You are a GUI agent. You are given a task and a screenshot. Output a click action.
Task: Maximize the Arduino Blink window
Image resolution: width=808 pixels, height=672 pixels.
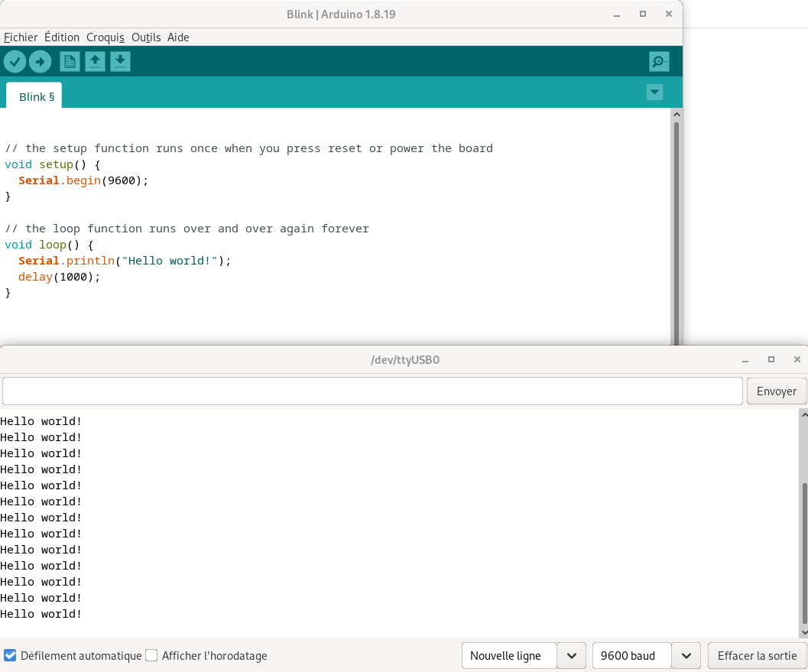643,14
